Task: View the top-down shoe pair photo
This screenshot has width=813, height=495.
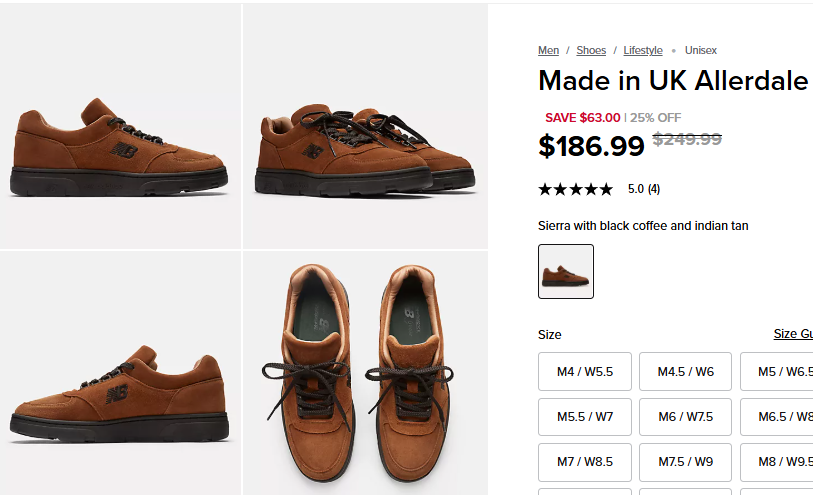Action: [x=365, y=372]
